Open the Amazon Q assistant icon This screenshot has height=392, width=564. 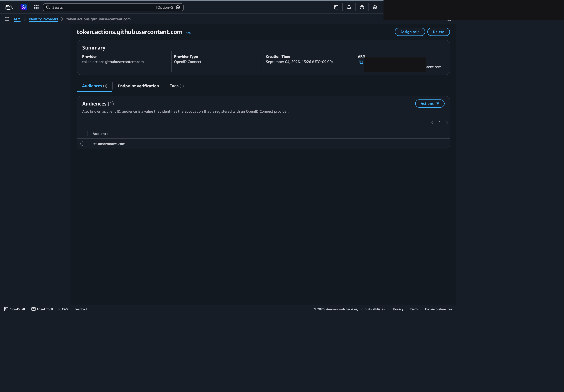pyautogui.click(x=24, y=7)
